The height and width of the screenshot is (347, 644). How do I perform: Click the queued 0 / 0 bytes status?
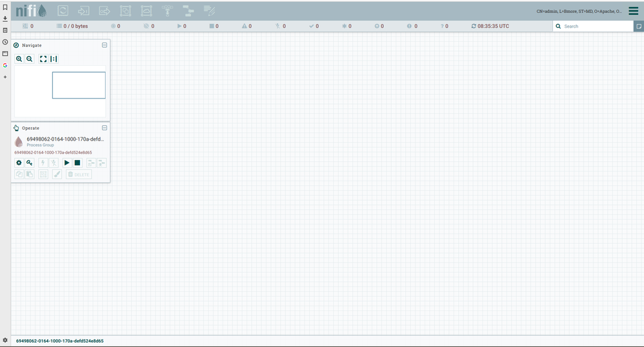[72, 26]
